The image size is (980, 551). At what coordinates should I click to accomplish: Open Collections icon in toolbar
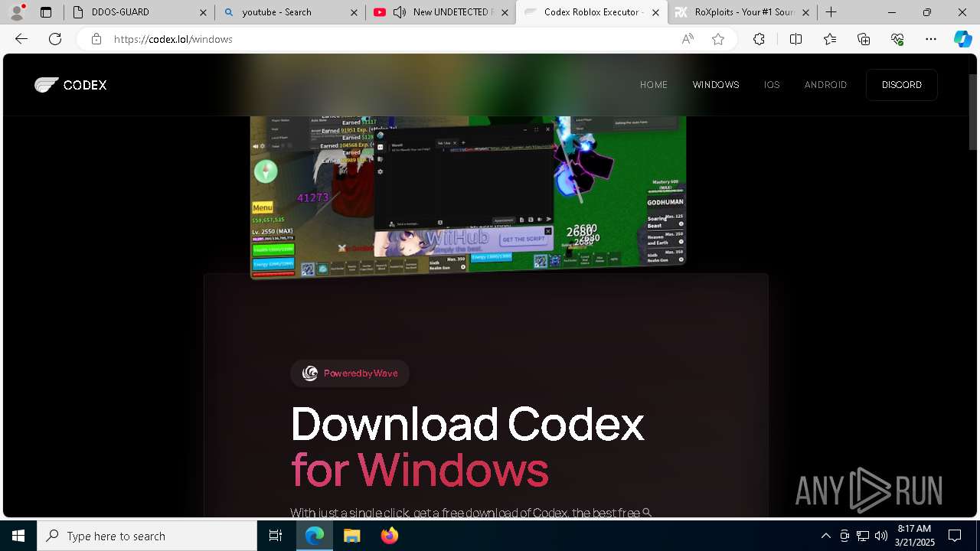click(864, 39)
